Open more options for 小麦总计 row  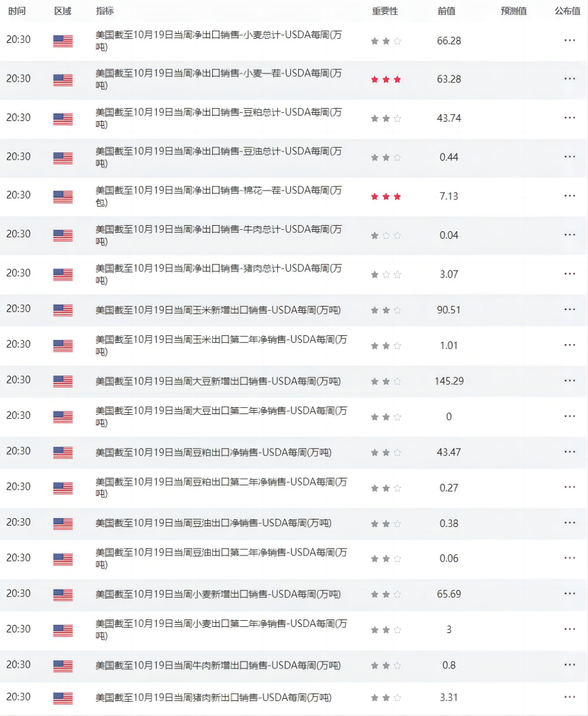click(x=569, y=40)
